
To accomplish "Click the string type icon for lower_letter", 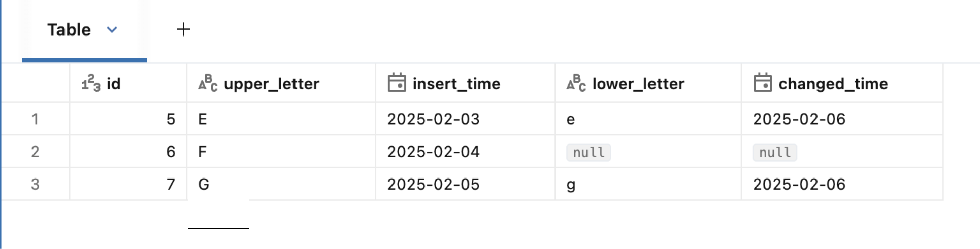I will pos(576,83).
